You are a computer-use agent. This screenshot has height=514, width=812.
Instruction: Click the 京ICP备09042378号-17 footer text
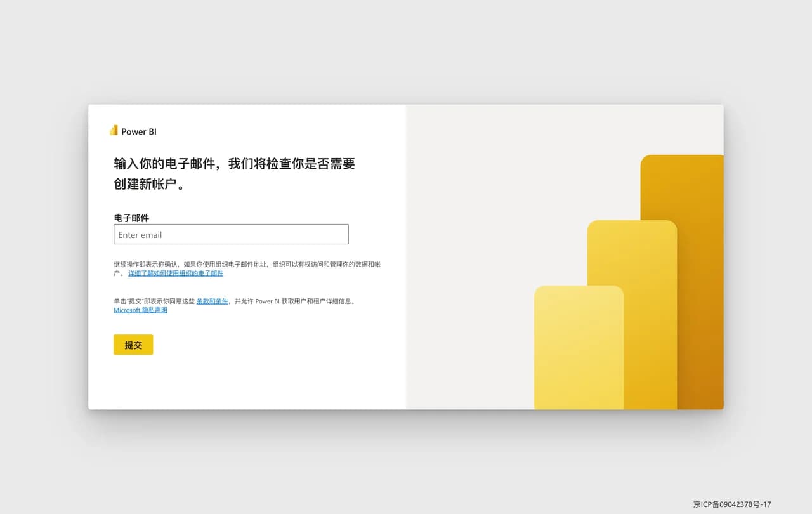coord(732,504)
